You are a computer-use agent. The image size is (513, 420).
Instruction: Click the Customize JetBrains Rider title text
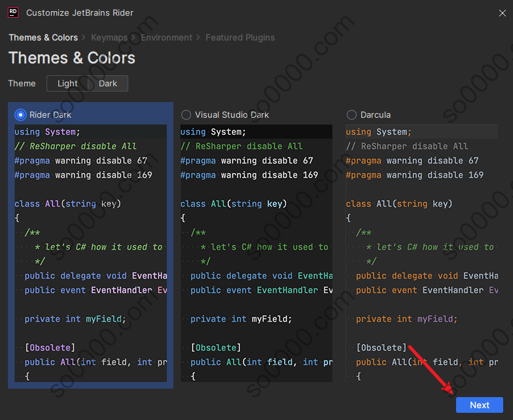tap(80, 13)
